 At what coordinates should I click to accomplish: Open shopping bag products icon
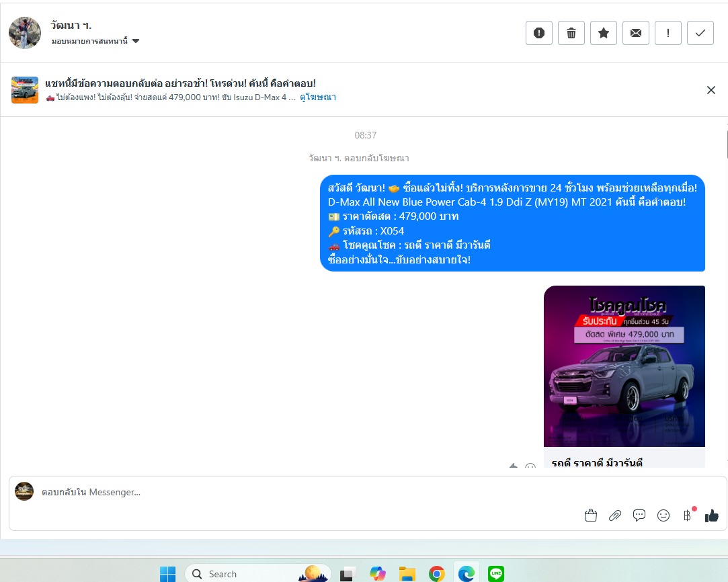[591, 515]
